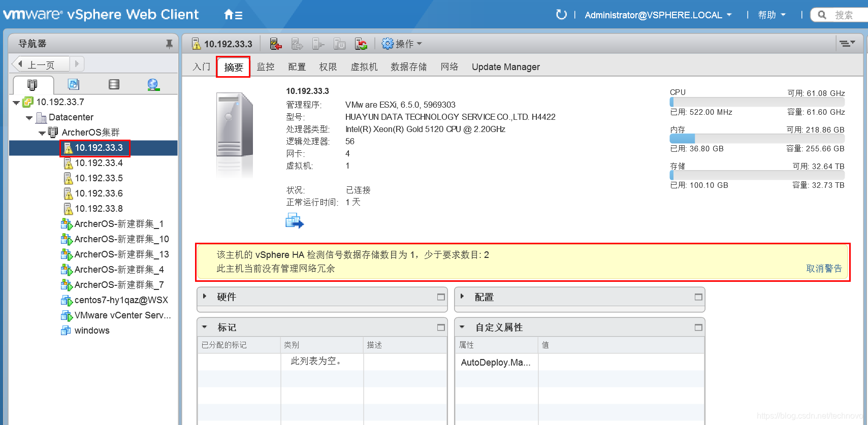Click the Reboot host toolbar icon
This screenshot has width=868, height=425.
361,44
